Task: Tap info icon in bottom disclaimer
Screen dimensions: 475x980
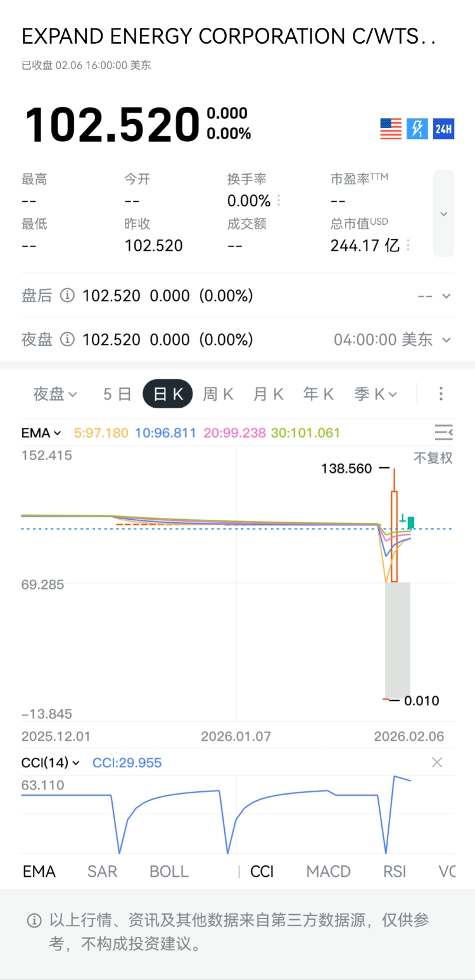Action: [35, 921]
